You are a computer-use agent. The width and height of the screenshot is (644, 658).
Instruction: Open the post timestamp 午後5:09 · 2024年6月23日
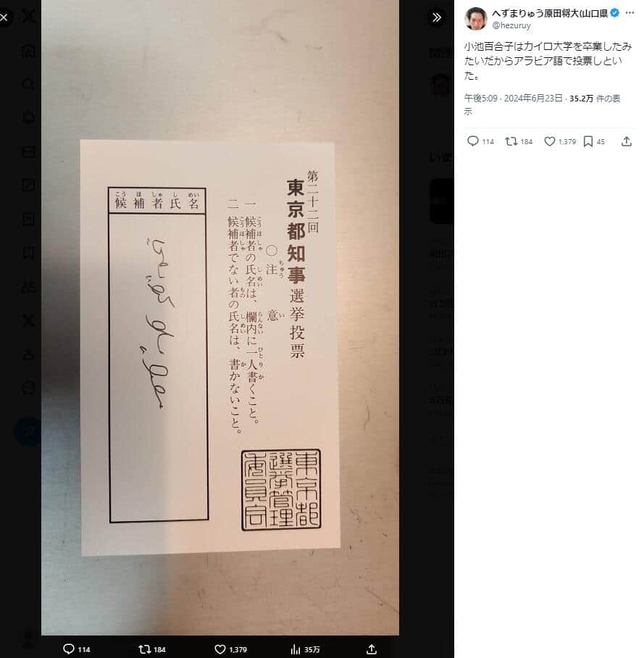point(513,99)
